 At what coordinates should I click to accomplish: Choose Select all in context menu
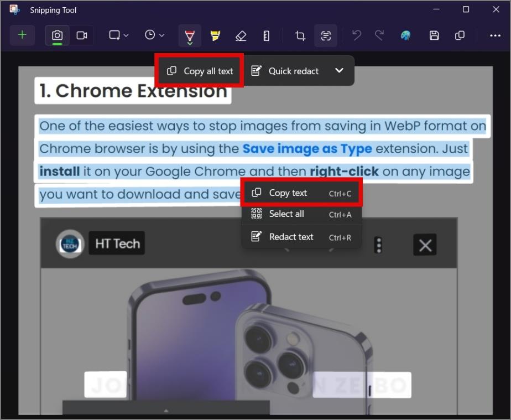pos(301,214)
